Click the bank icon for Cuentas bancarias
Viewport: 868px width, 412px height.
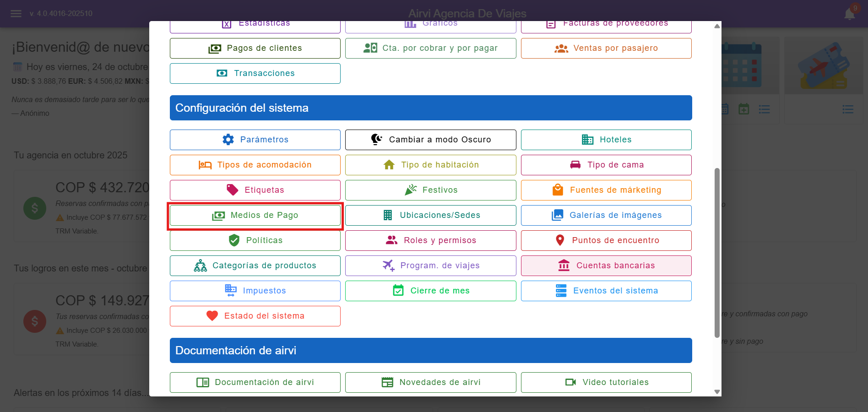coord(564,266)
